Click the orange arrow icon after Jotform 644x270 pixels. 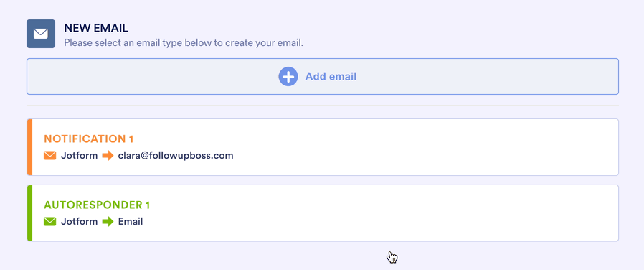[108, 156]
